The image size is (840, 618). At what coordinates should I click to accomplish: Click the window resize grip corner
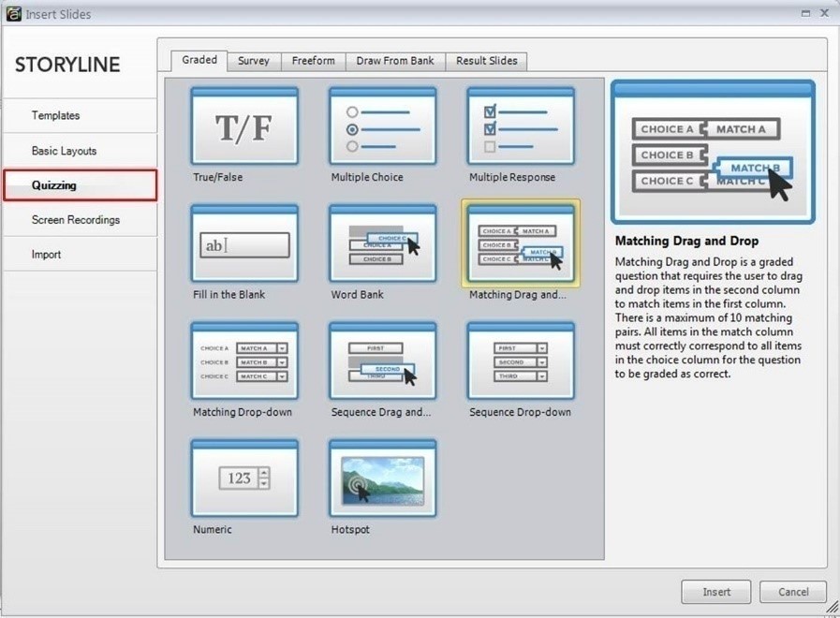click(x=832, y=609)
